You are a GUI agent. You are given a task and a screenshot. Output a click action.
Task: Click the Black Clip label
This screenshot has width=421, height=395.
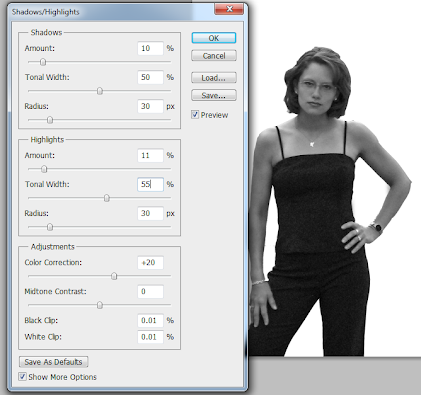click(41, 321)
